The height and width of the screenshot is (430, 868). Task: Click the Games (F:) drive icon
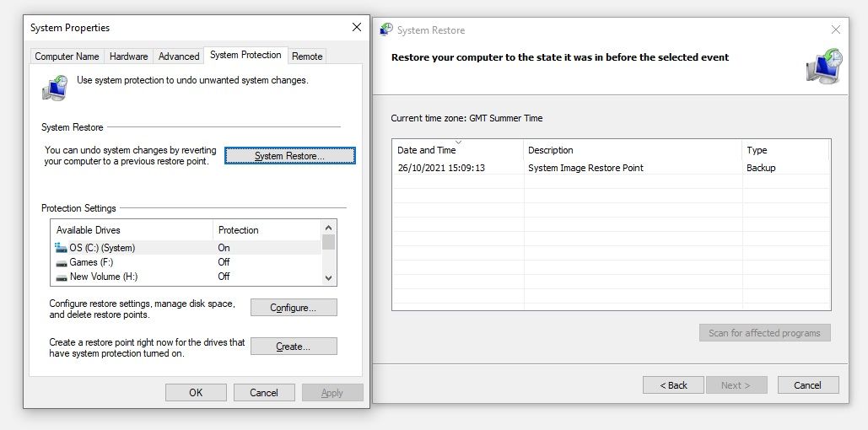[61, 262]
